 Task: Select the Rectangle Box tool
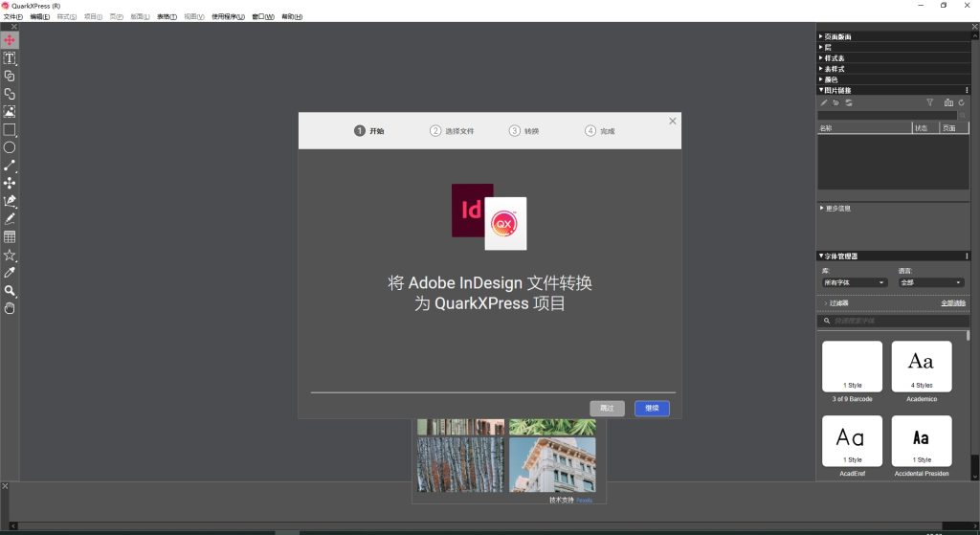[x=10, y=129]
